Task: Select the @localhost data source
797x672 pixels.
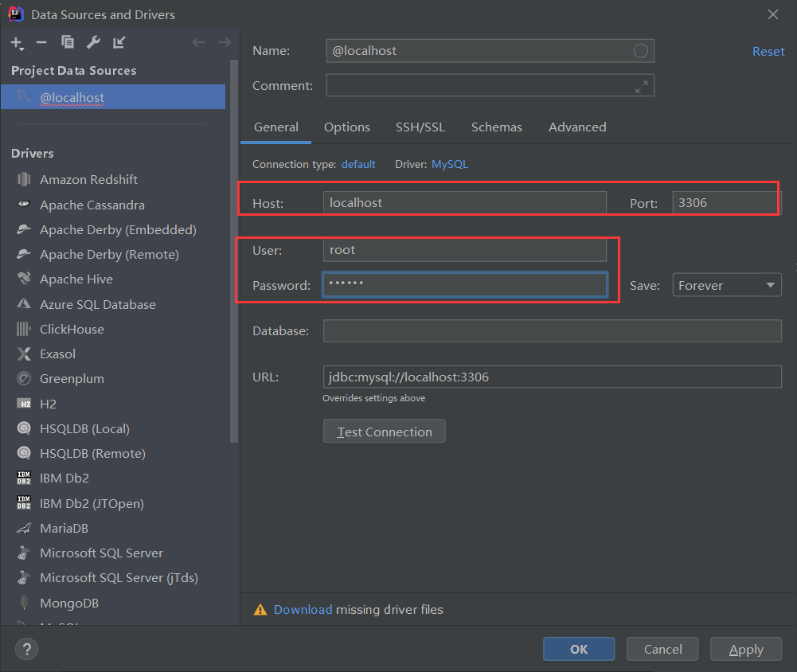Action: (113, 97)
